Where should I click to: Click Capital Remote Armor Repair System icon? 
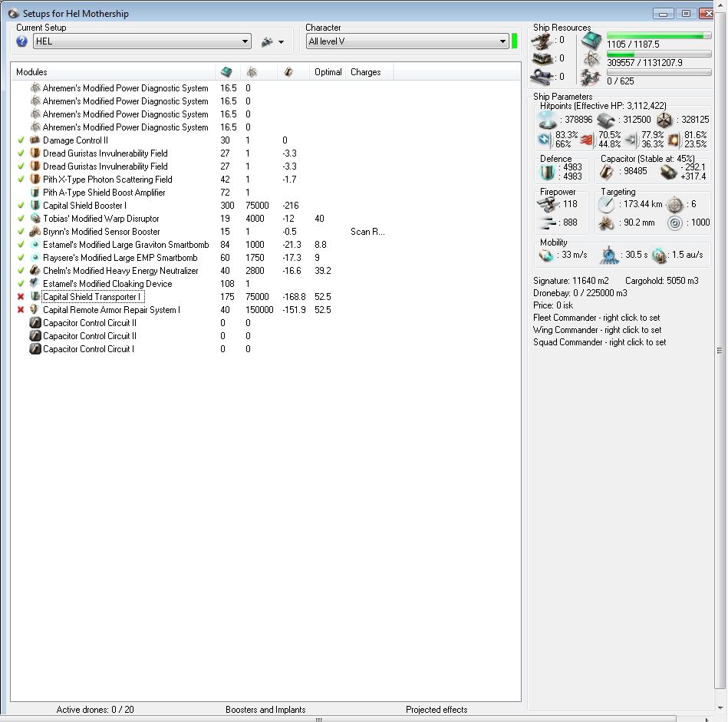click(x=35, y=309)
